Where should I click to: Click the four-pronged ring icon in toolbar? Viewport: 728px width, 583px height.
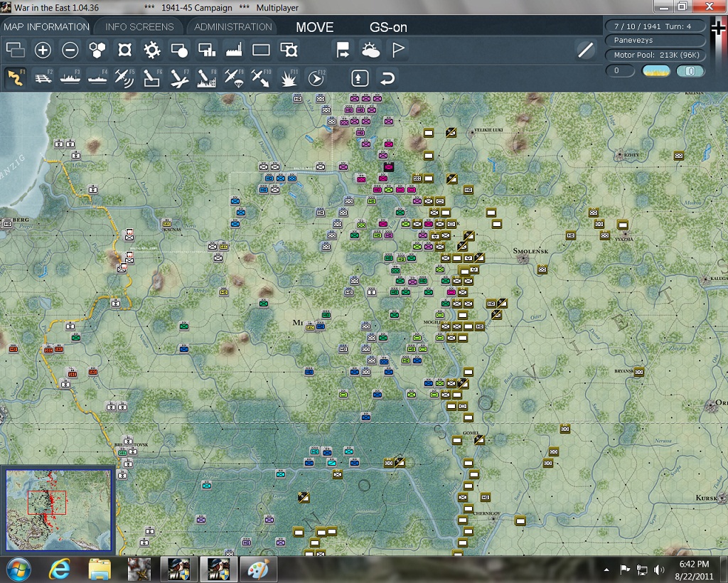click(125, 50)
